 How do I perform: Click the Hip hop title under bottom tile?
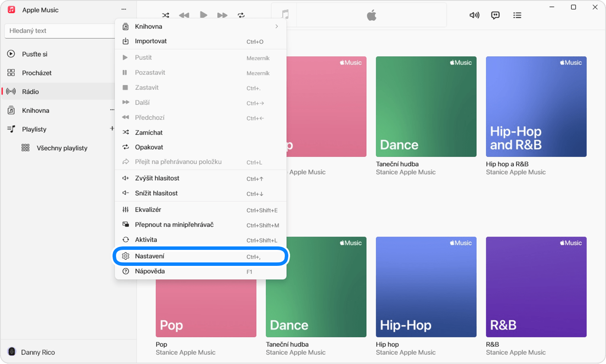[x=387, y=345]
